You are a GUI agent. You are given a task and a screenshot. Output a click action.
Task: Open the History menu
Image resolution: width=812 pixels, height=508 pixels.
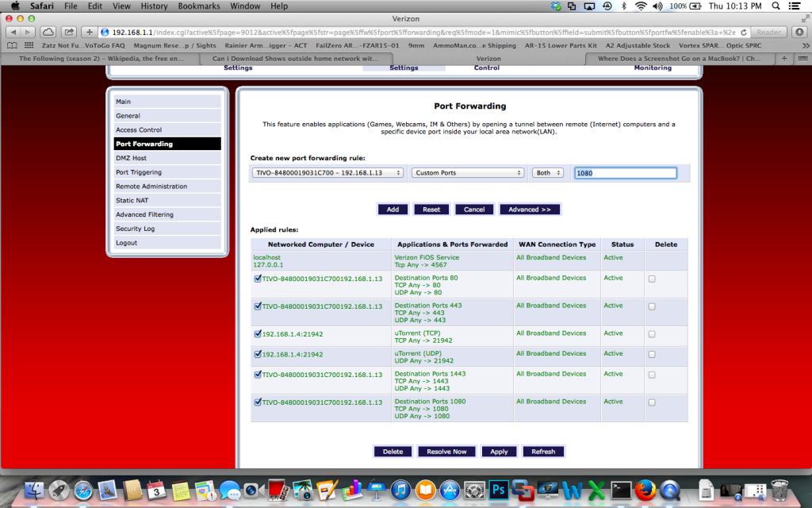[154, 6]
